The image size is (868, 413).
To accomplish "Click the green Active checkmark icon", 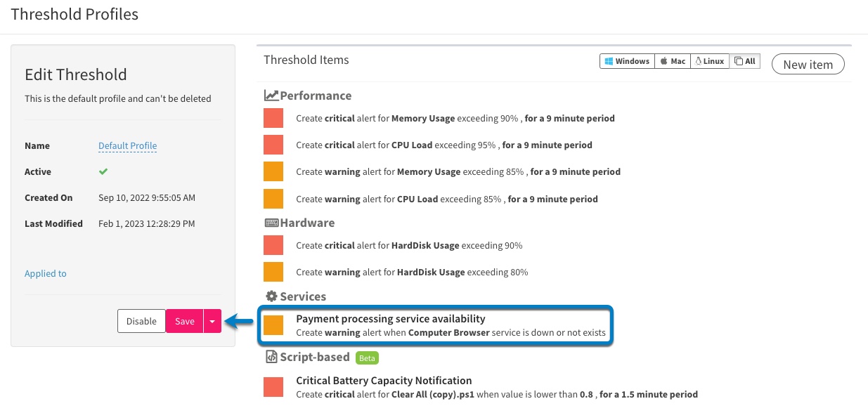I will [x=103, y=171].
